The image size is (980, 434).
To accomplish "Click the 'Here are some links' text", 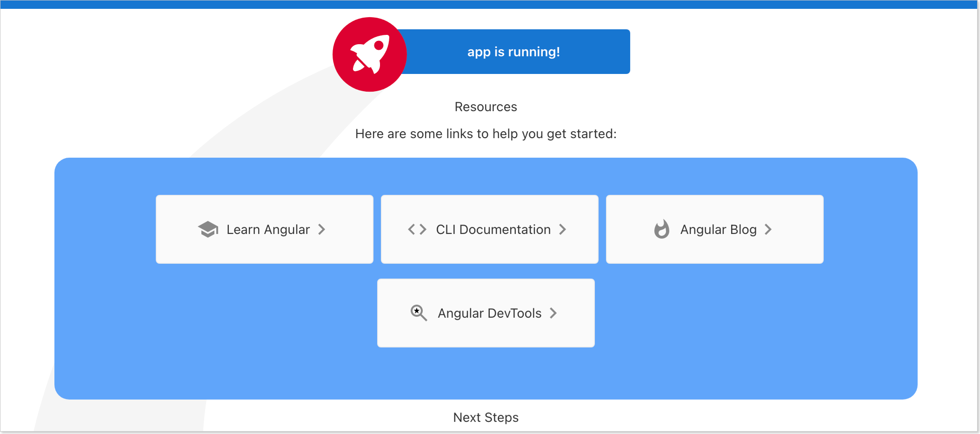I will pyautogui.click(x=486, y=134).
